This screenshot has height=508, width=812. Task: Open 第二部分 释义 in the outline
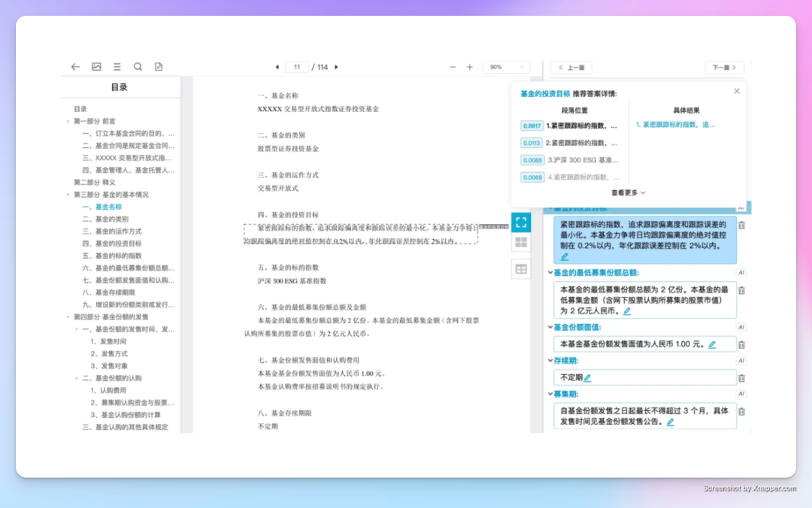point(94,183)
